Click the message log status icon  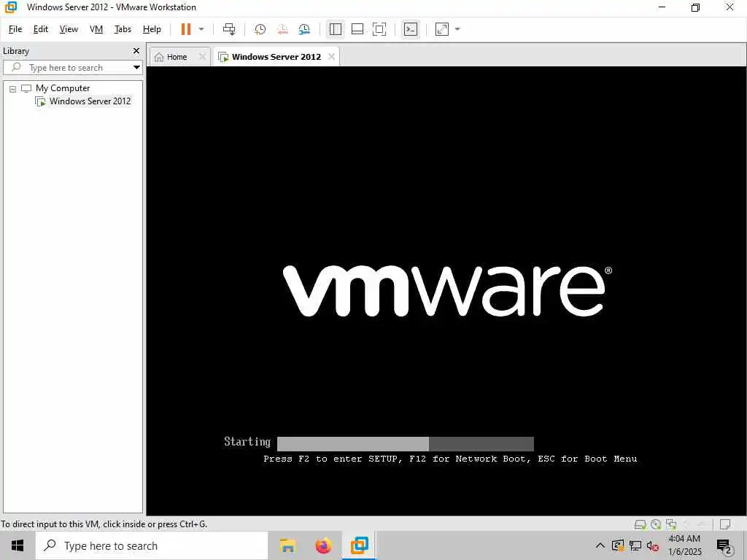pos(726,524)
